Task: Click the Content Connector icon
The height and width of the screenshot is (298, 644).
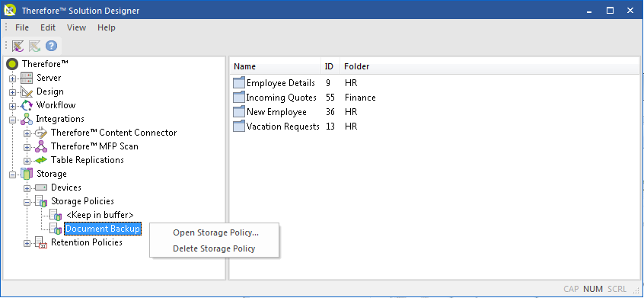Action: 41,133
